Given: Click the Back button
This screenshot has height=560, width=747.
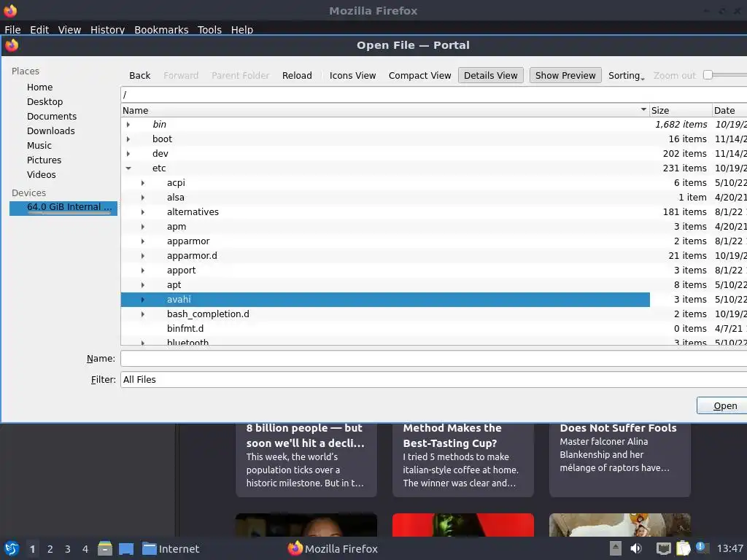Looking at the screenshot, I should tap(139, 75).
